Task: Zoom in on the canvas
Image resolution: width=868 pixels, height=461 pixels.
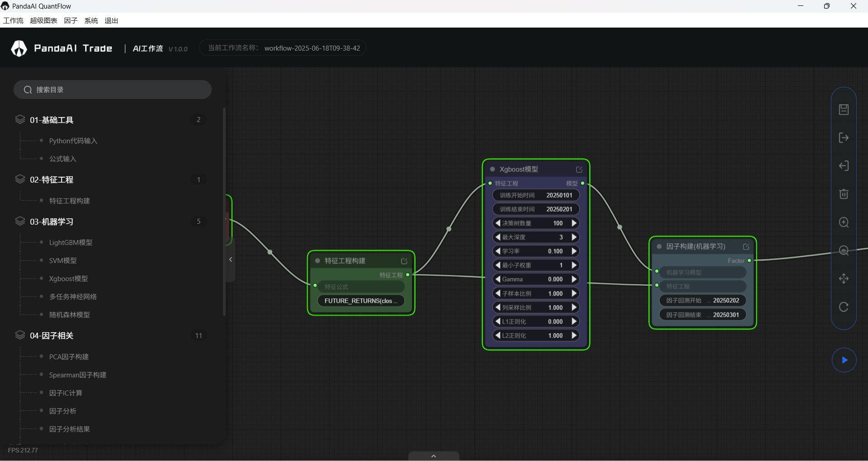Action: tap(844, 222)
